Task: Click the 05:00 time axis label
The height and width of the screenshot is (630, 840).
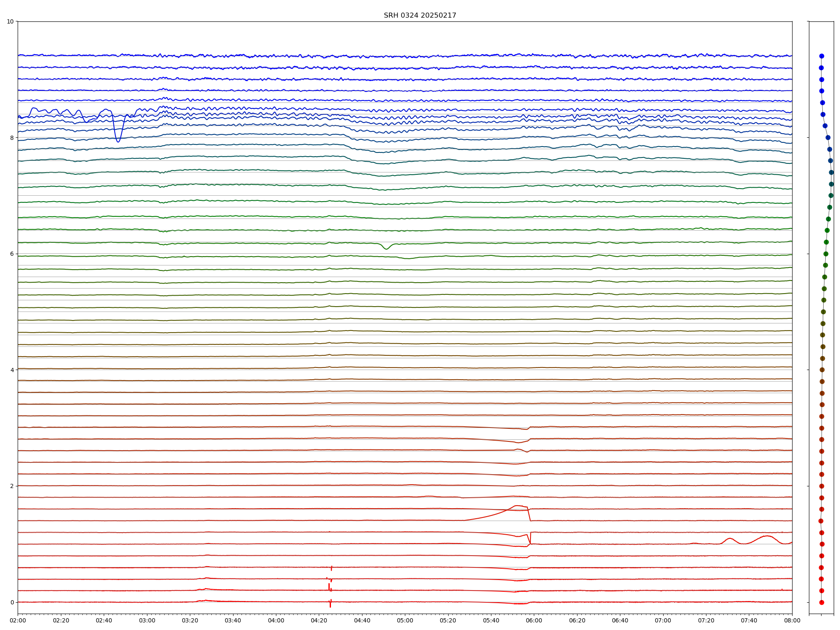Action: point(405,620)
